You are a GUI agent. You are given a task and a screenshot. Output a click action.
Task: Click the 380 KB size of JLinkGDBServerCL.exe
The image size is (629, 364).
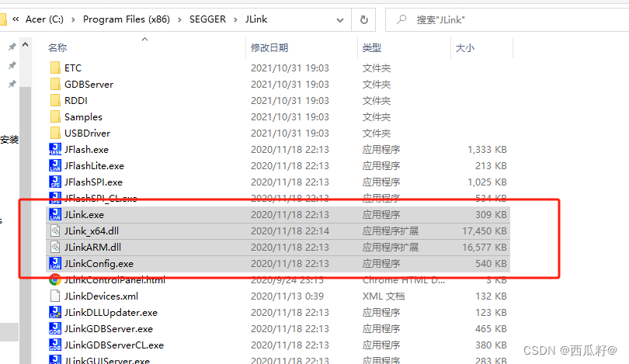pos(491,345)
